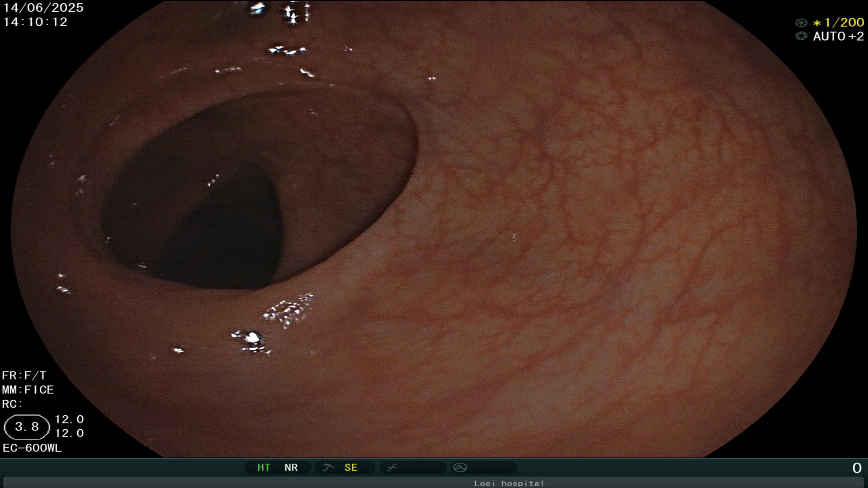Viewport: 868px width, 488px height.
Task: Click the Loei hospital status bar
Action: 434,483
